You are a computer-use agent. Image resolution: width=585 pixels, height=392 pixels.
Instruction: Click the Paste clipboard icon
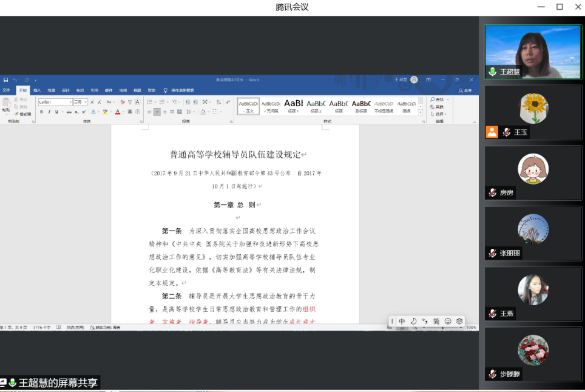(6, 104)
